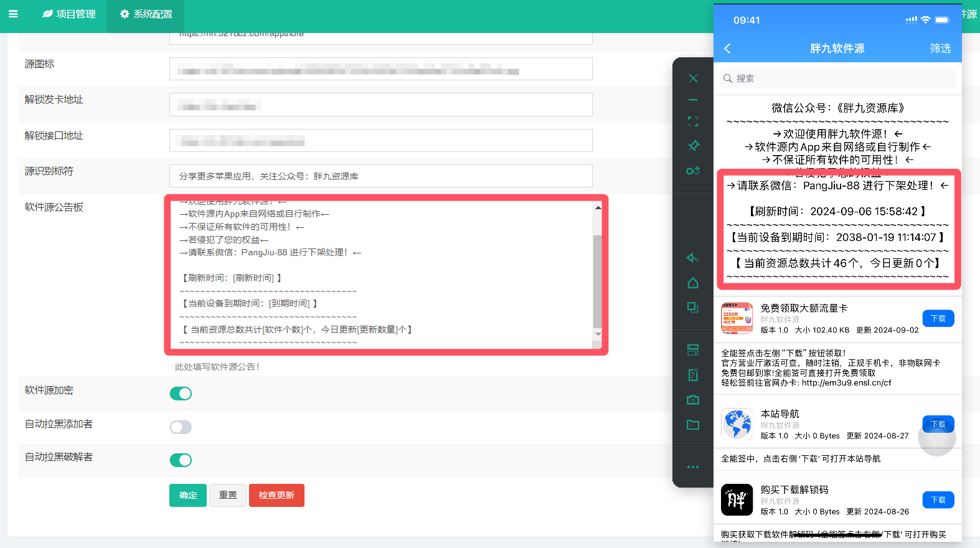Tap the 本站导航 globe thumbnail
The height and width of the screenshot is (548, 980).
(737, 423)
